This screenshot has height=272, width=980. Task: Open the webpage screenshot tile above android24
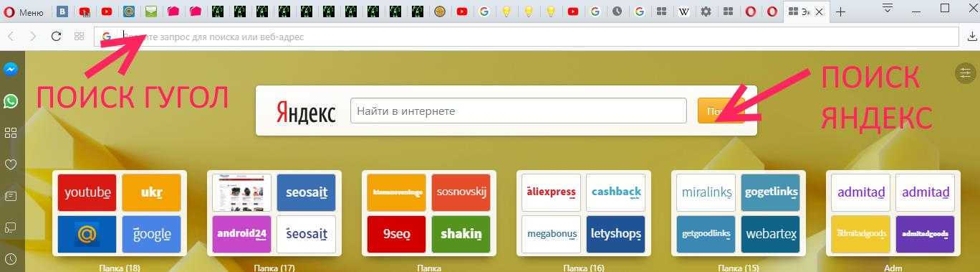point(241,192)
